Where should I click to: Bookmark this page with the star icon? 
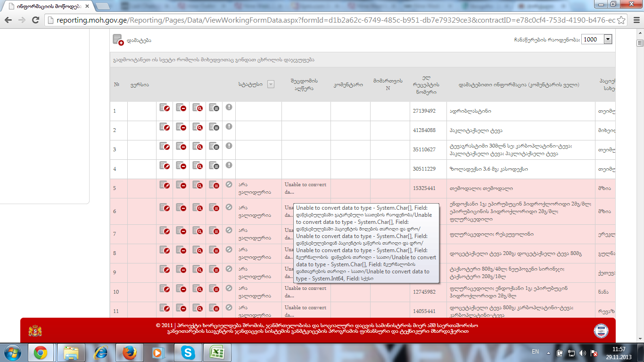click(x=621, y=20)
